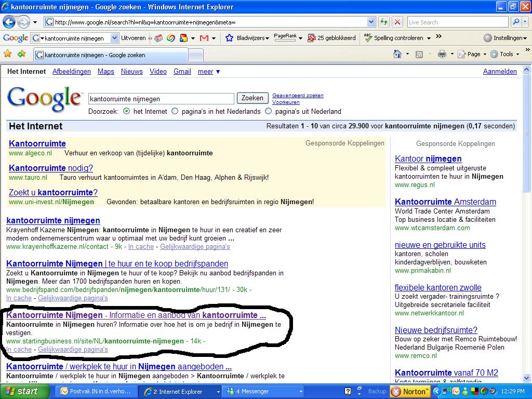Image resolution: width=532 pixels, height=399 pixels.
Task: Click the Print printer icon
Action: coord(442,54)
